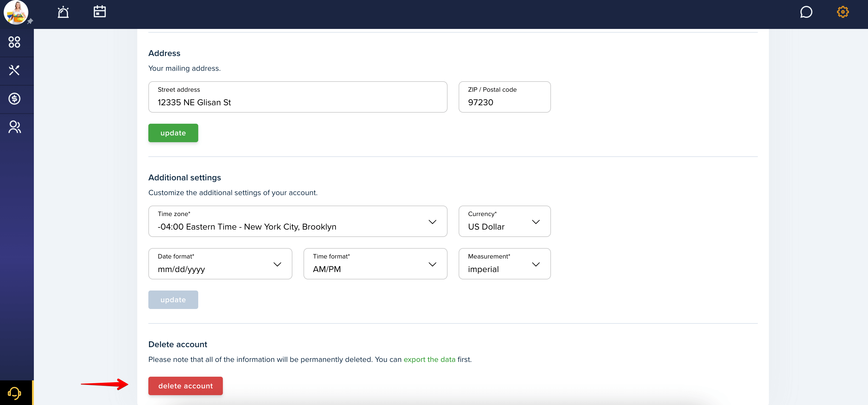Follow the export the data link
This screenshot has width=868, height=405.
pos(429,359)
